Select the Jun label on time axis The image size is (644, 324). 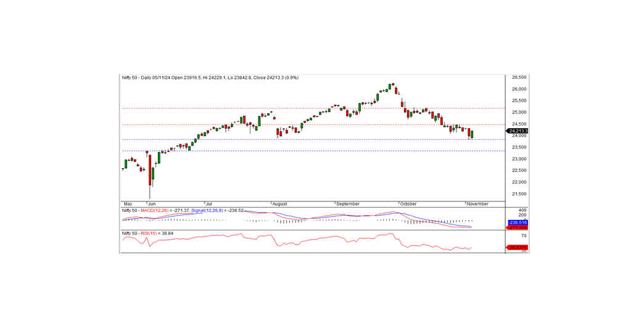click(x=152, y=204)
